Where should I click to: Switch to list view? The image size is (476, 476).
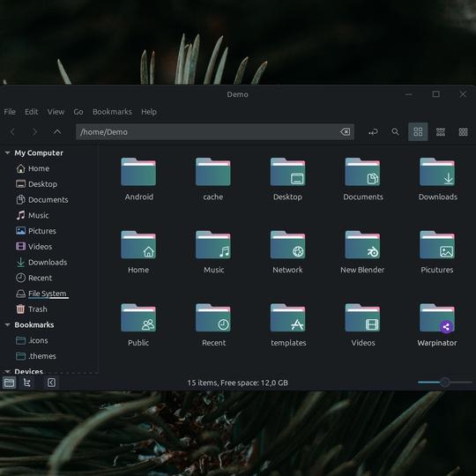click(x=441, y=131)
